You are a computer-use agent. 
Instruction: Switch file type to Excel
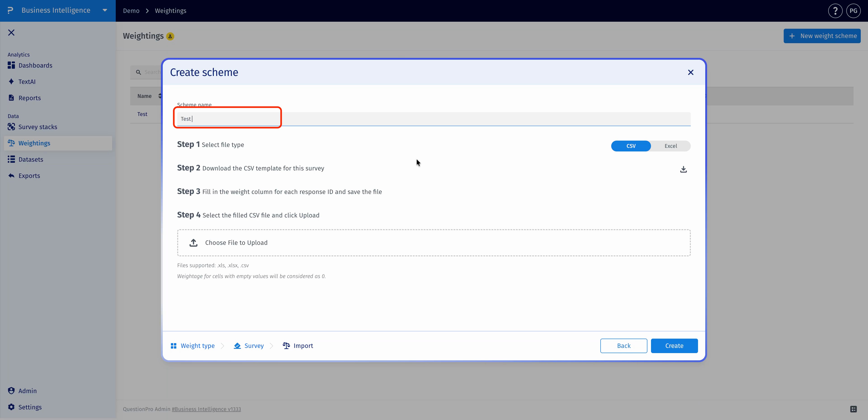click(x=670, y=146)
